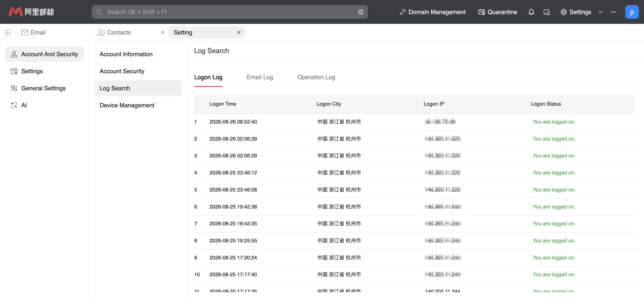Switch to Email Log tab
This screenshot has height=299, width=644.
point(260,77)
